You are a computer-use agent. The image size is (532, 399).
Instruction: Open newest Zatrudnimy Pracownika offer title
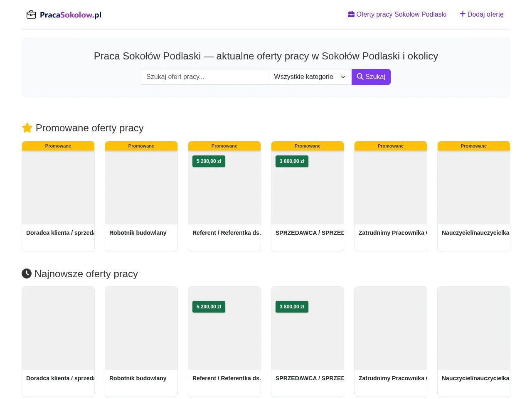[393, 378]
